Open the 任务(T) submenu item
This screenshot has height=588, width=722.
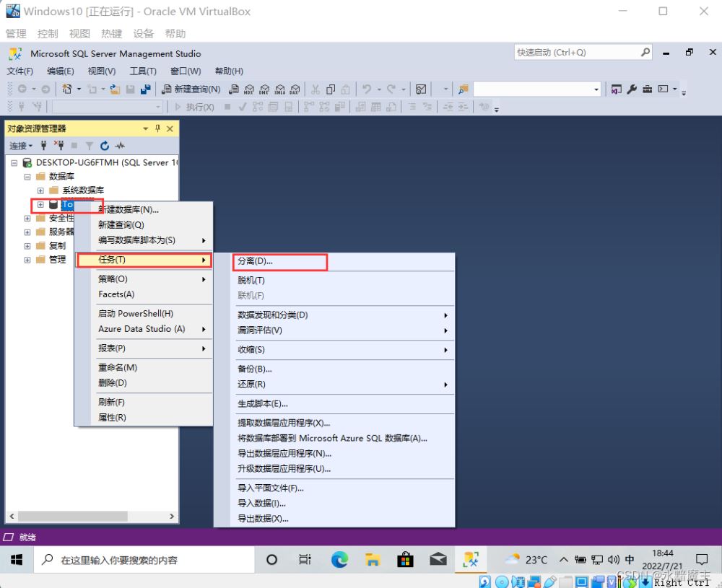point(144,260)
